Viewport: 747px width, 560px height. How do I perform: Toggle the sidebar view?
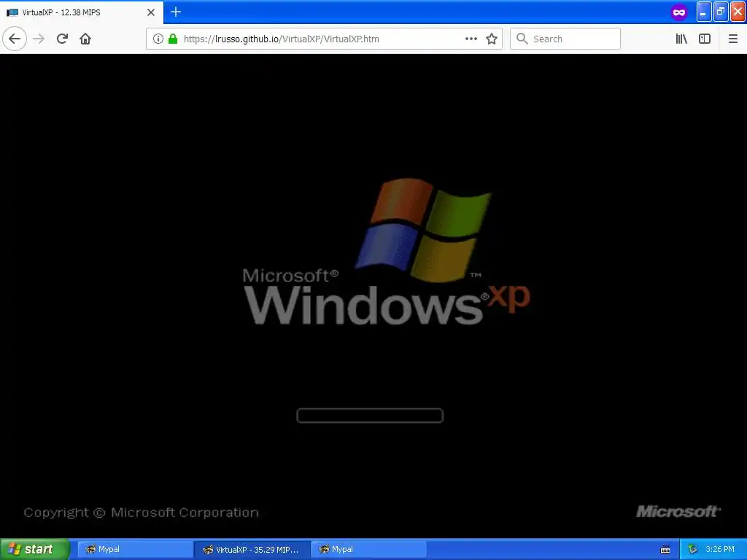705,39
